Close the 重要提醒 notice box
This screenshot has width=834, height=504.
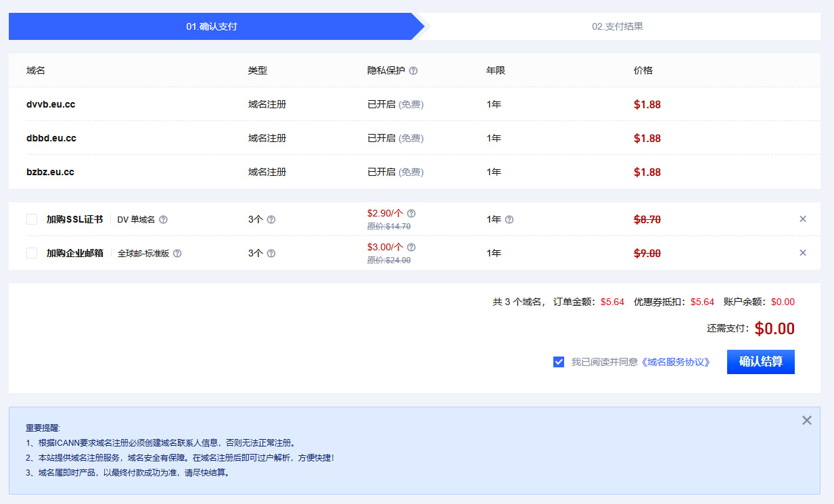pyautogui.click(x=807, y=420)
